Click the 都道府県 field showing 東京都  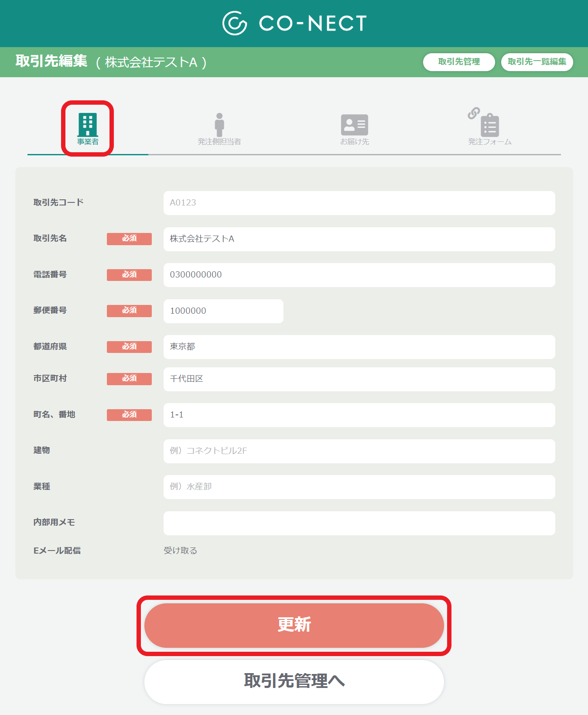(359, 347)
